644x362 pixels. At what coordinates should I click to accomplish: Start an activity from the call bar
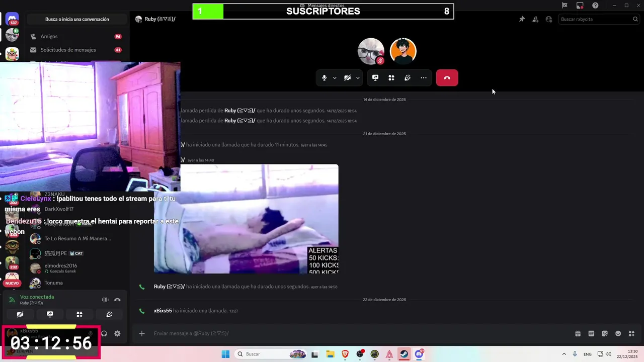(x=391, y=78)
